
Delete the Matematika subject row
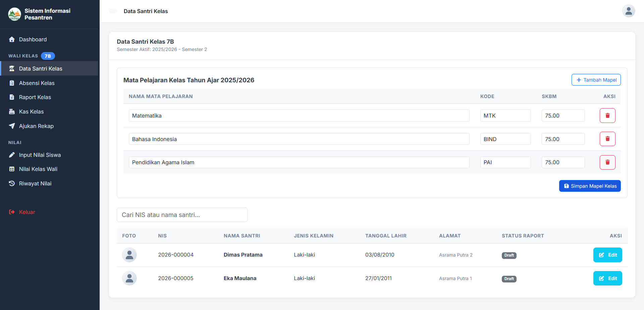pyautogui.click(x=607, y=116)
